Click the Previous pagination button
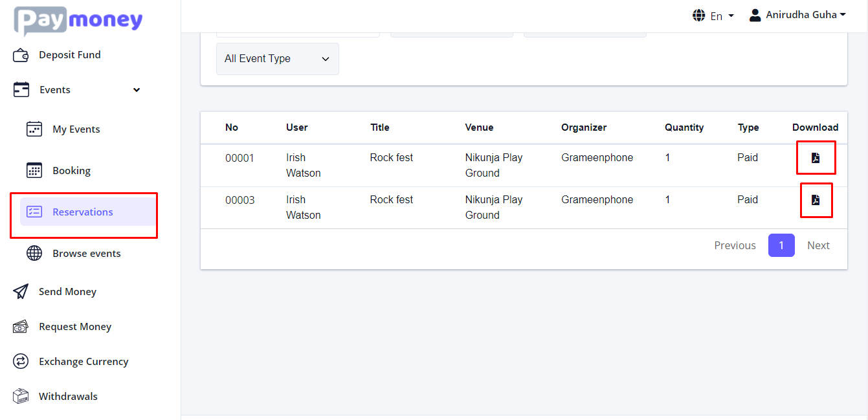This screenshot has width=868, height=420. coord(735,246)
